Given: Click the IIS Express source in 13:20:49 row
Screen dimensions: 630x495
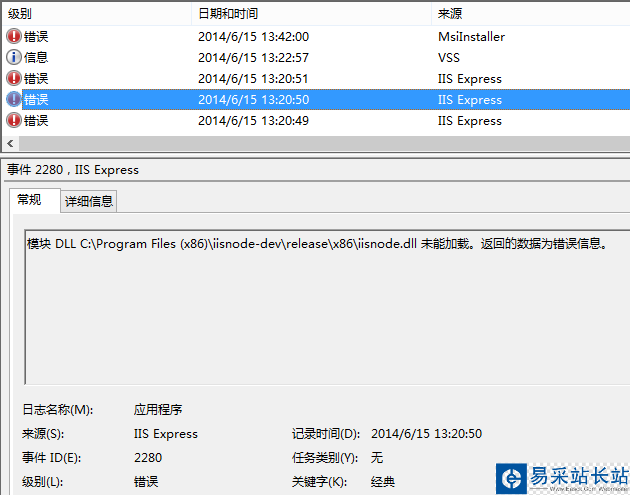Looking at the screenshot, I should point(470,121).
